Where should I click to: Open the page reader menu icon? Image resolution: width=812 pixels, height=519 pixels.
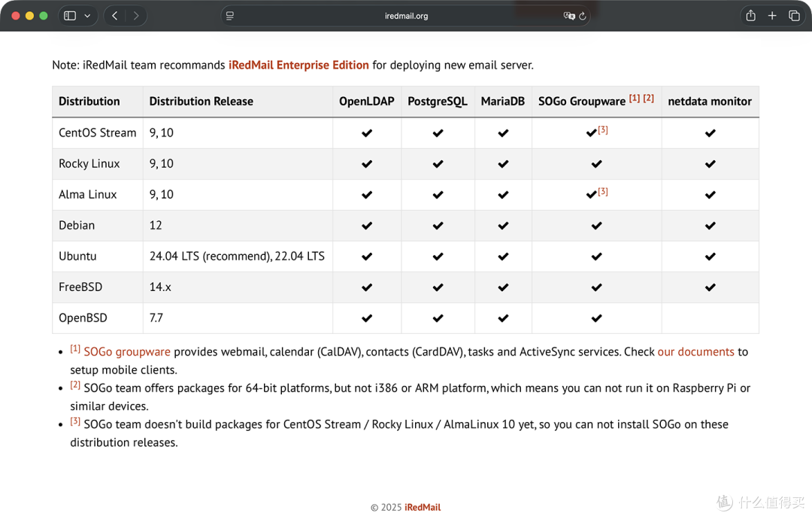pos(230,16)
